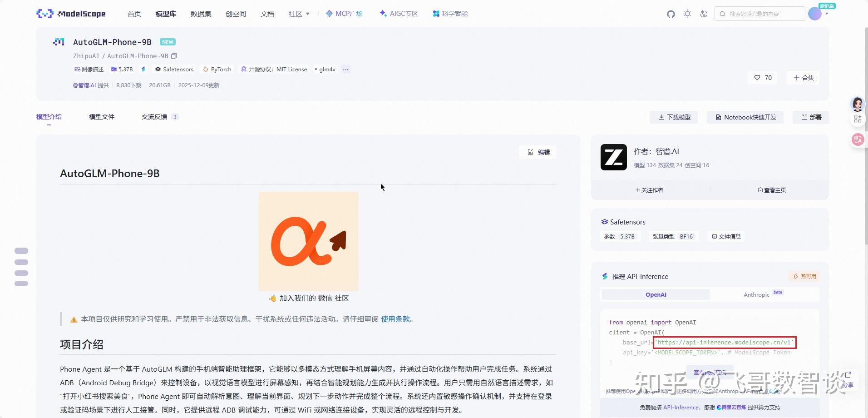Open the 科学智能 section
The height and width of the screenshot is (418, 868).
point(450,14)
